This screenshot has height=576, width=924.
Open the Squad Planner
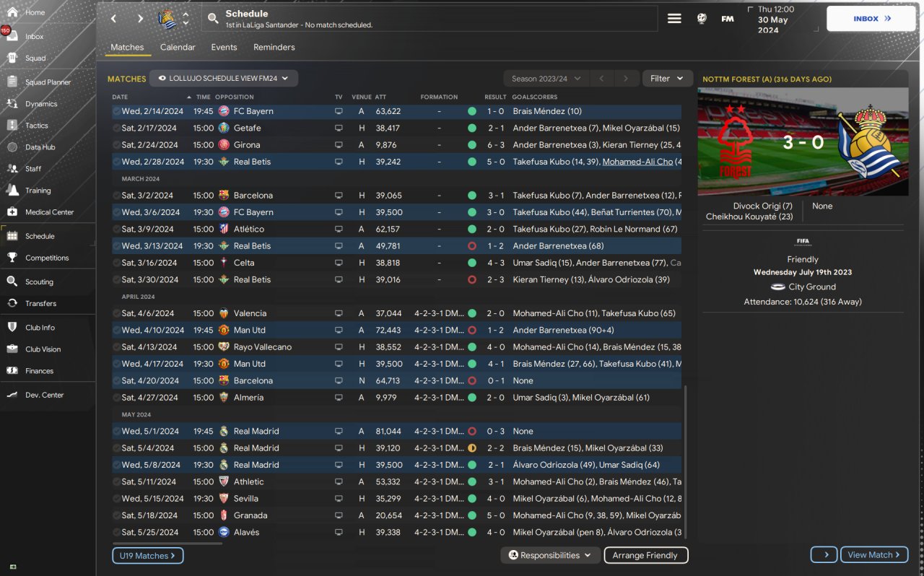(48, 82)
